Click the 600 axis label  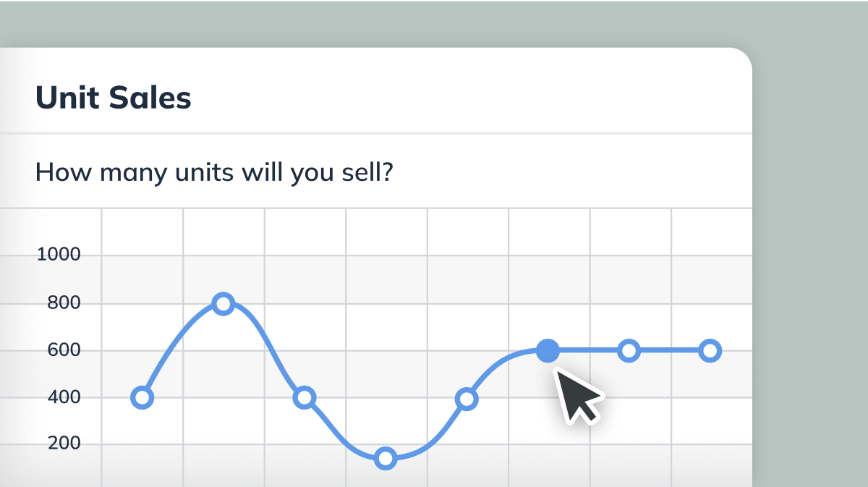coord(64,350)
